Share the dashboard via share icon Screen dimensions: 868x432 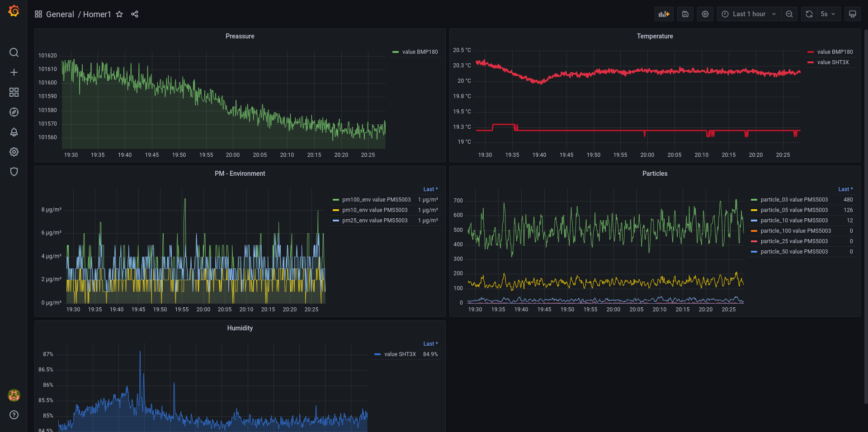coord(135,14)
